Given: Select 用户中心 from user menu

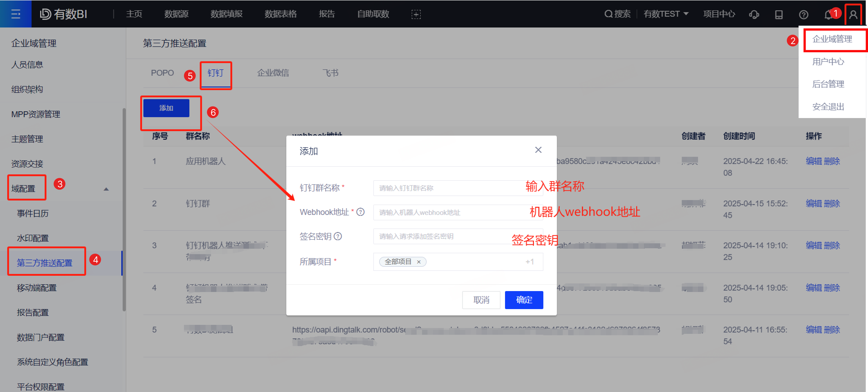Looking at the screenshot, I should pyautogui.click(x=828, y=62).
